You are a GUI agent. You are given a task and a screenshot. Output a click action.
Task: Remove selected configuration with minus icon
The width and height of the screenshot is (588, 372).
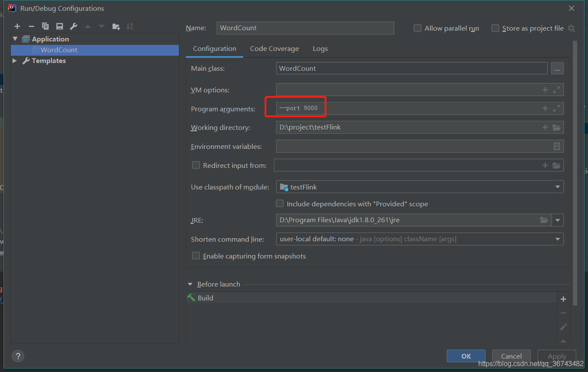tap(31, 26)
